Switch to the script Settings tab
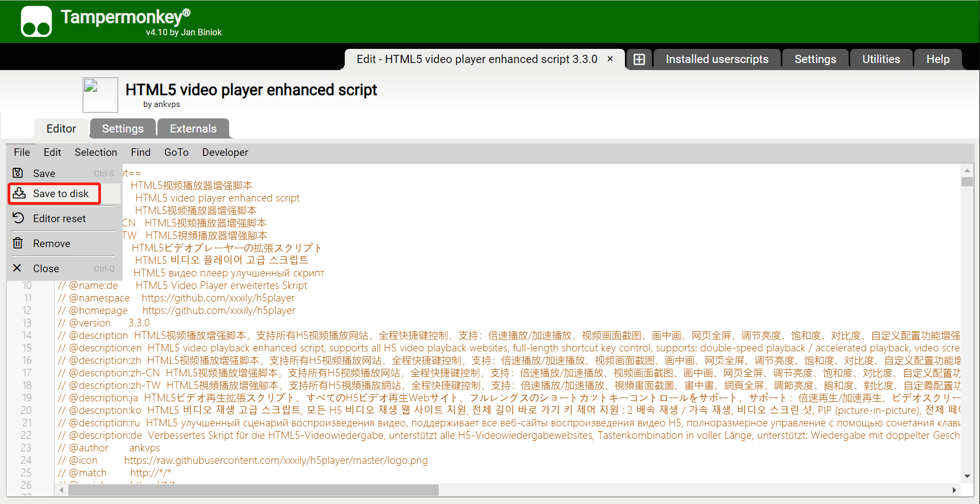The image size is (980, 504). 123,129
